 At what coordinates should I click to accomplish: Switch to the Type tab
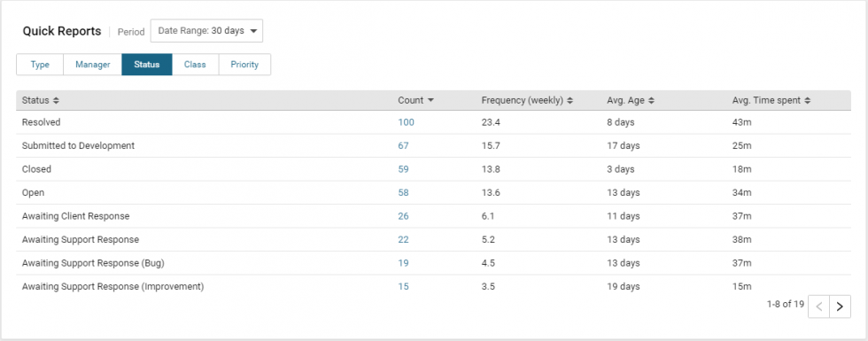40,64
